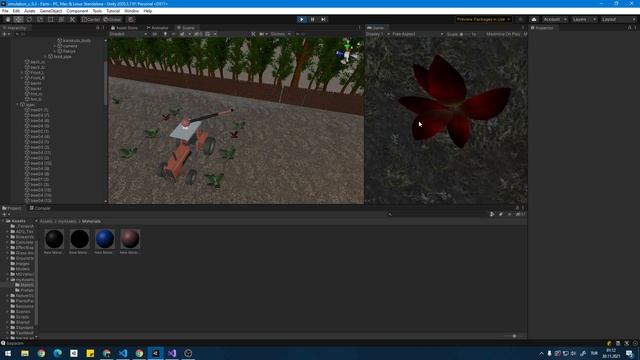Screen dimensions: 640x360
Task: Toggle scene lighting bulb icon
Action: (165, 34)
